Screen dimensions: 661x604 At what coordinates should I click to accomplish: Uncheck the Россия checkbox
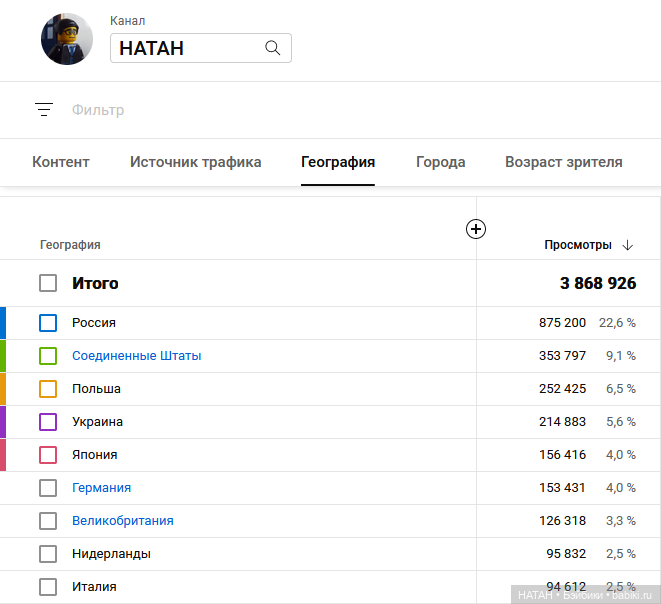(48, 323)
